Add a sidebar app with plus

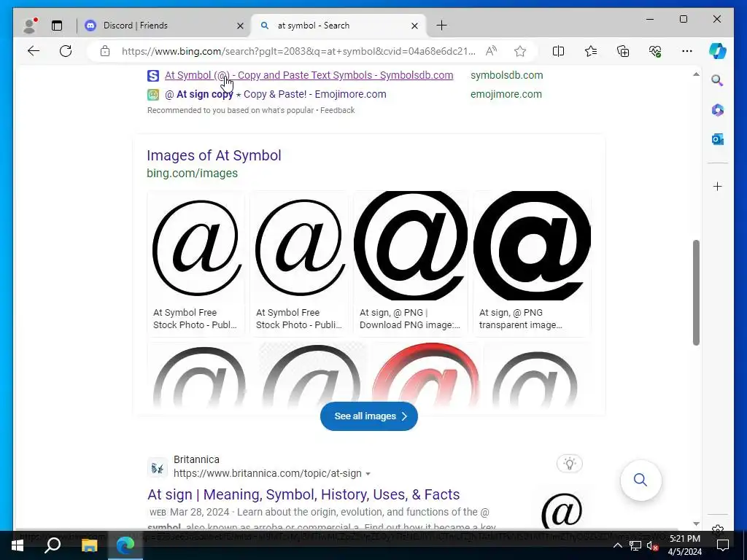pos(718,186)
